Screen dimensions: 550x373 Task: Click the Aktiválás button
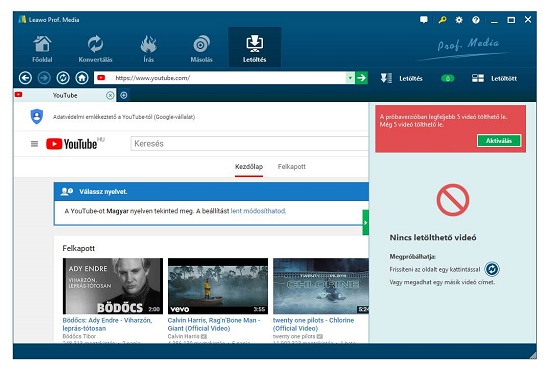pos(499,141)
